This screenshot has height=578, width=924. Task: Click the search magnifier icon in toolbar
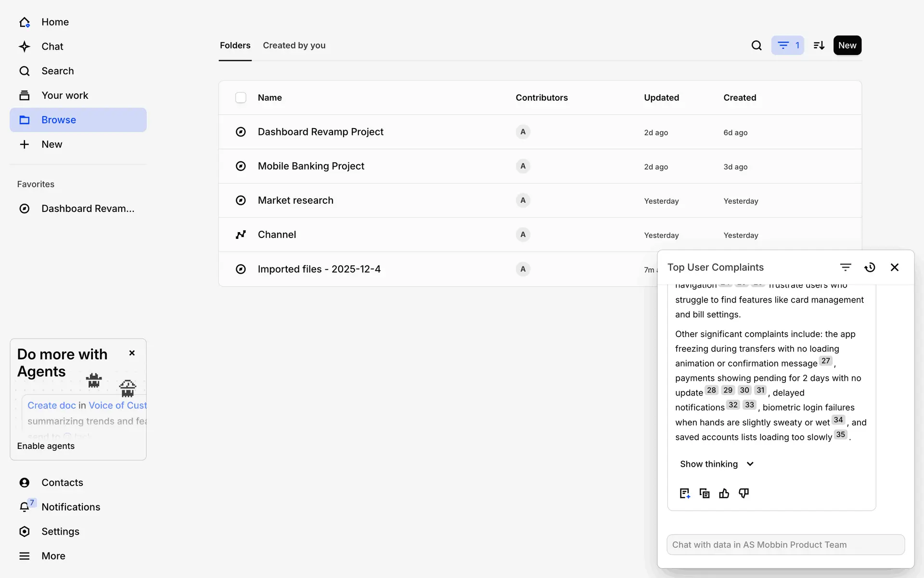pos(757,45)
